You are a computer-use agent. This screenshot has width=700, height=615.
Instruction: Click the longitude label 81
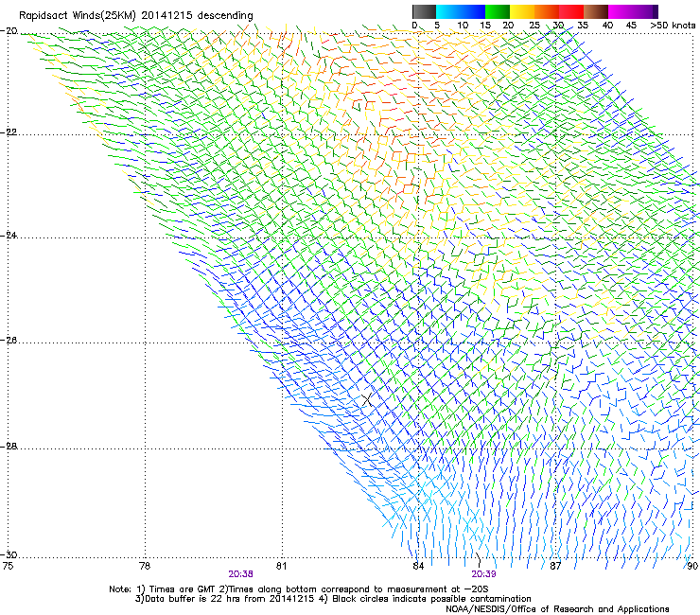(281, 566)
